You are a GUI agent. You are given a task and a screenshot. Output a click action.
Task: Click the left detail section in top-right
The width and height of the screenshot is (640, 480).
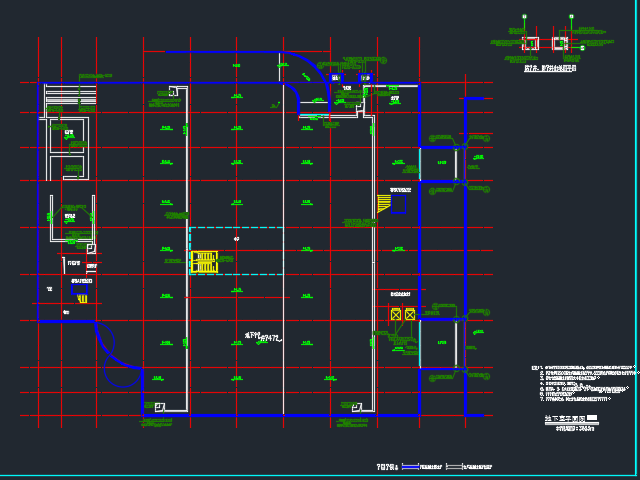(x=528, y=43)
